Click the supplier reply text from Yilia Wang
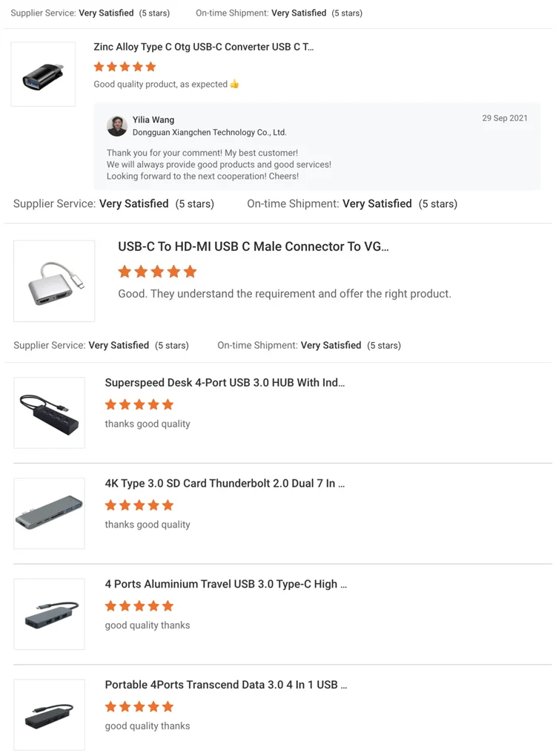This screenshot has height=756, width=556. tap(219, 165)
